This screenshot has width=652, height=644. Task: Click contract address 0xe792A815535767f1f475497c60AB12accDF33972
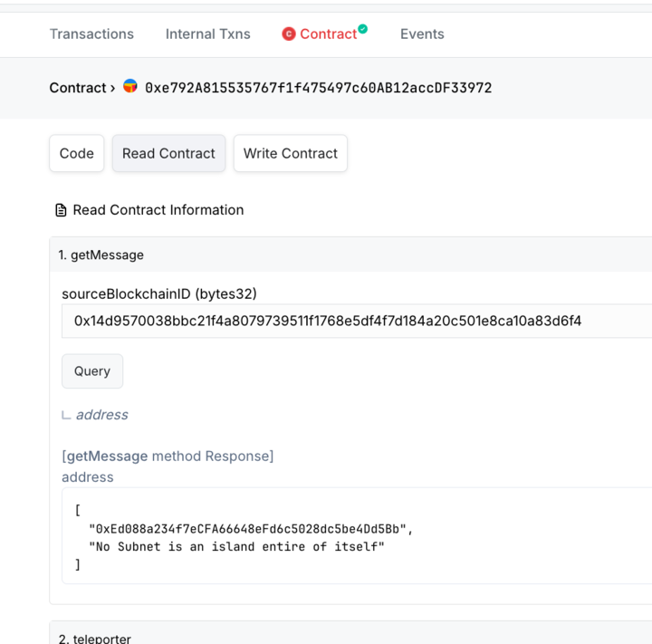click(318, 88)
